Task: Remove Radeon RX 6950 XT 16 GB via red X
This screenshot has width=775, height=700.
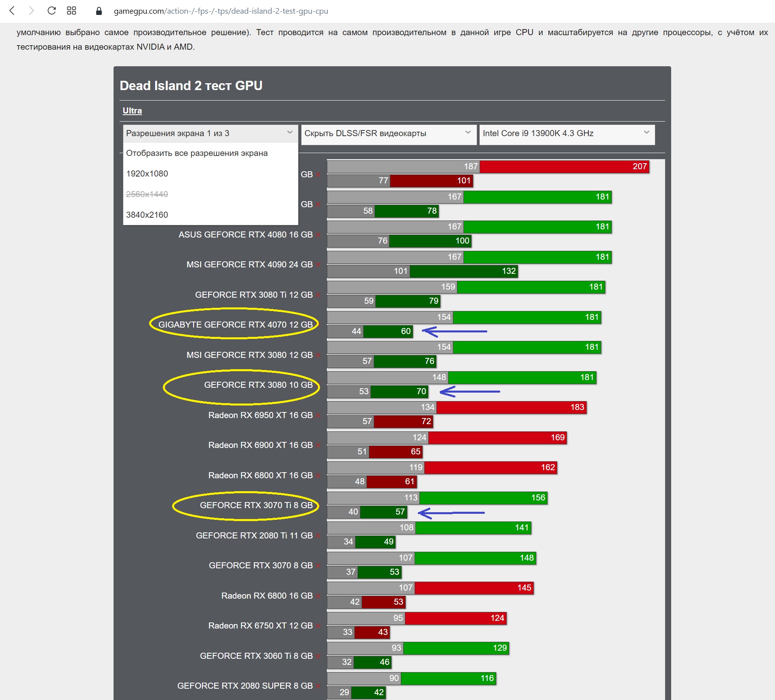Action: (318, 415)
